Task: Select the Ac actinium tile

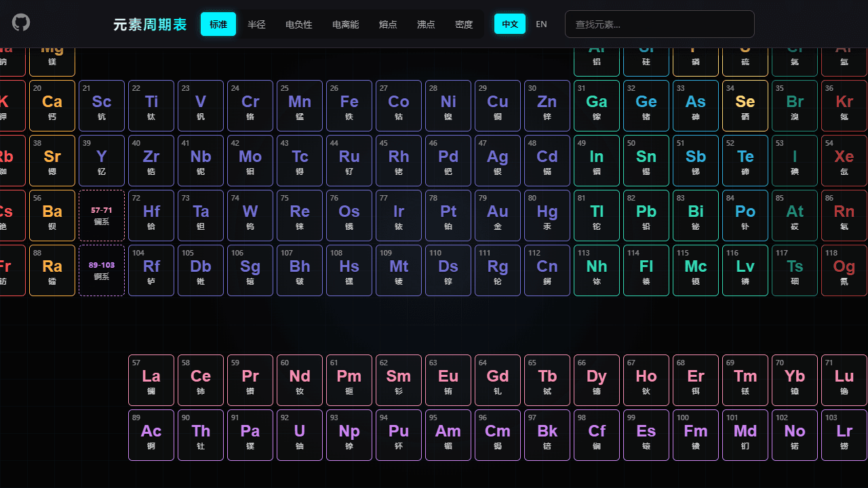Action: pos(151,435)
